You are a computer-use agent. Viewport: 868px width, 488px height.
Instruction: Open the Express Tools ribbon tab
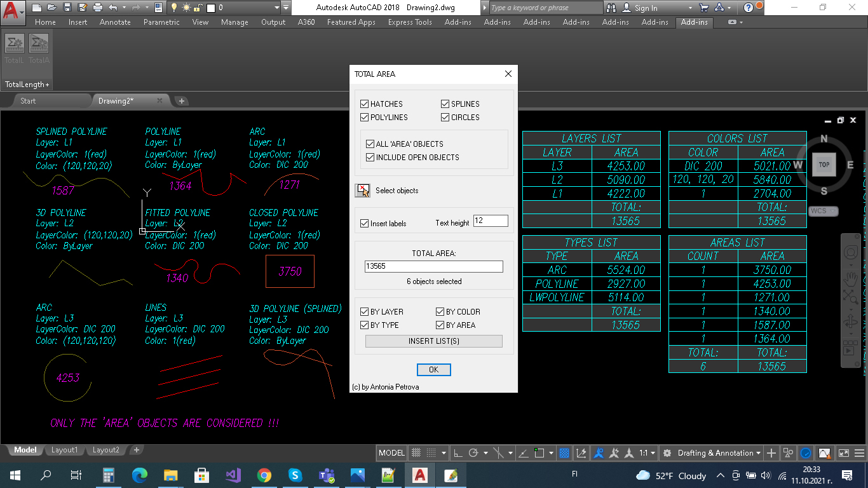tap(410, 22)
